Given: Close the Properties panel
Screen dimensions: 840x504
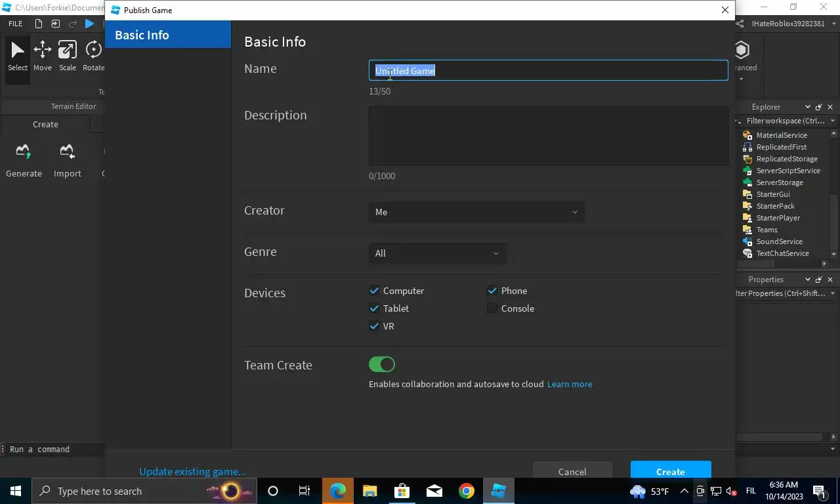Looking at the screenshot, I should tap(830, 280).
